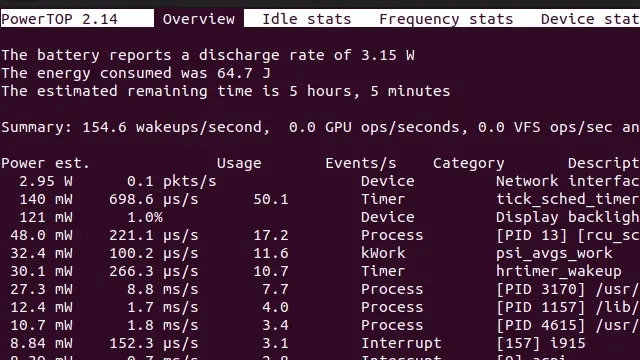Select the 48.0 mW power value
The height and width of the screenshot is (360, 640).
click(x=41, y=235)
